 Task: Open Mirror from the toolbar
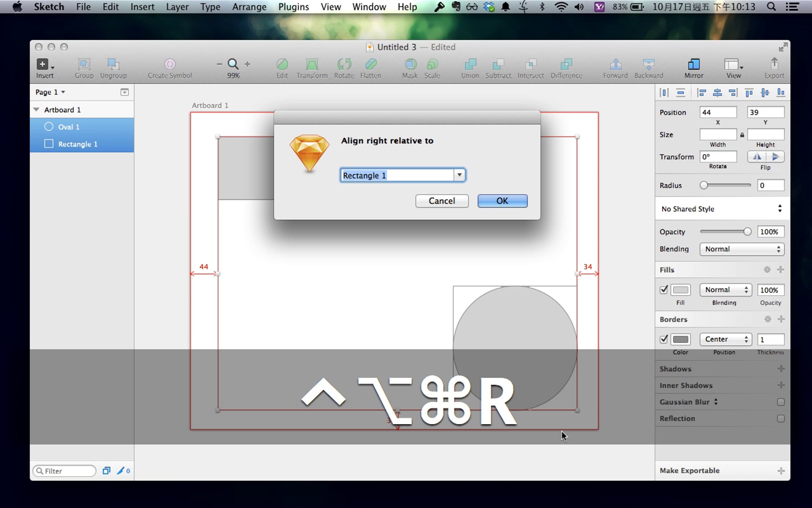[694, 64]
